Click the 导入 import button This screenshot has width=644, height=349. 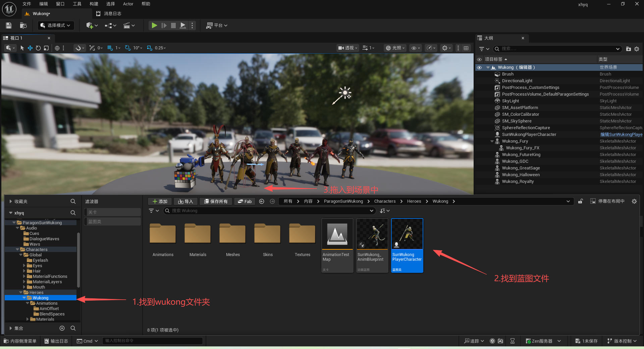tap(185, 201)
